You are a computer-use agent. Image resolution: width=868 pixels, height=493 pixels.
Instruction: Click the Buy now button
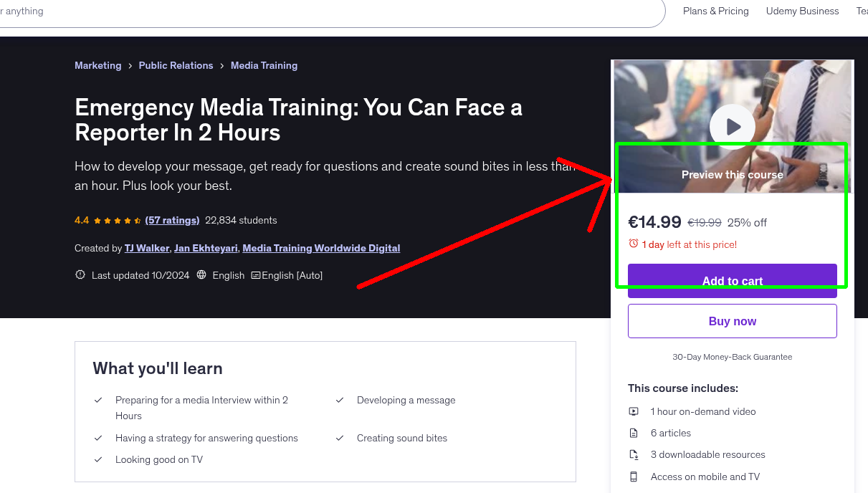coord(732,320)
